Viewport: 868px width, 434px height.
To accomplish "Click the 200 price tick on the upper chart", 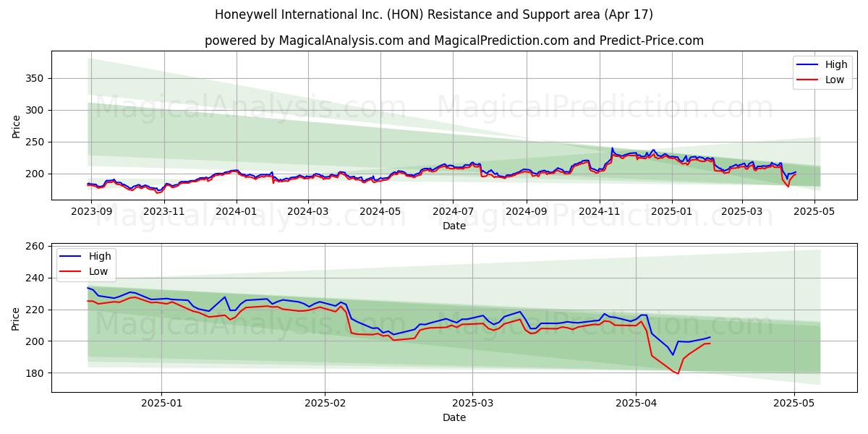I will tap(37, 174).
